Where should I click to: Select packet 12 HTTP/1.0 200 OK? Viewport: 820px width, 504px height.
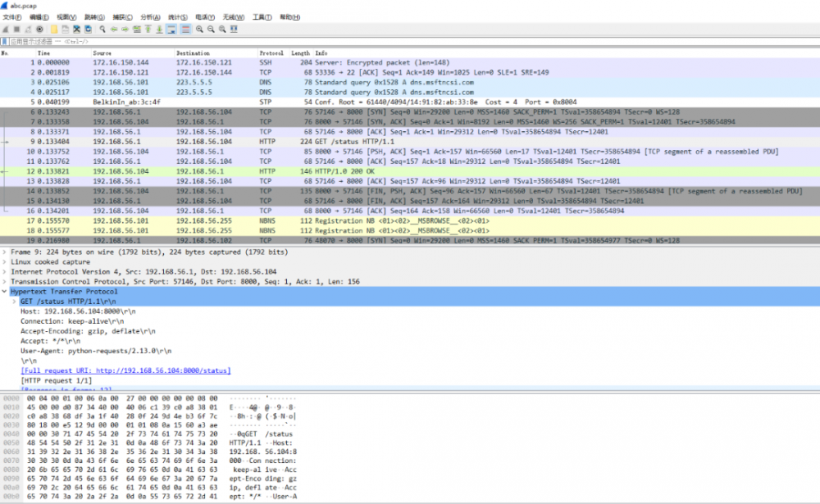(x=410, y=171)
